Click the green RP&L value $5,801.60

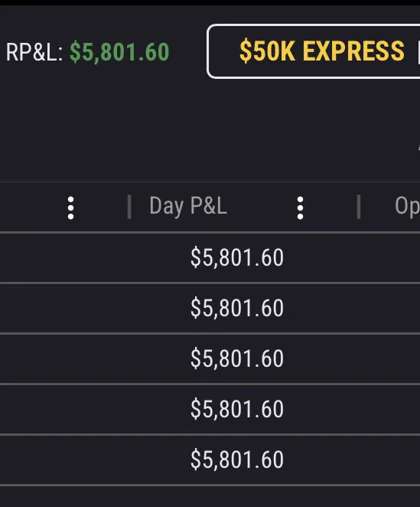(x=119, y=52)
